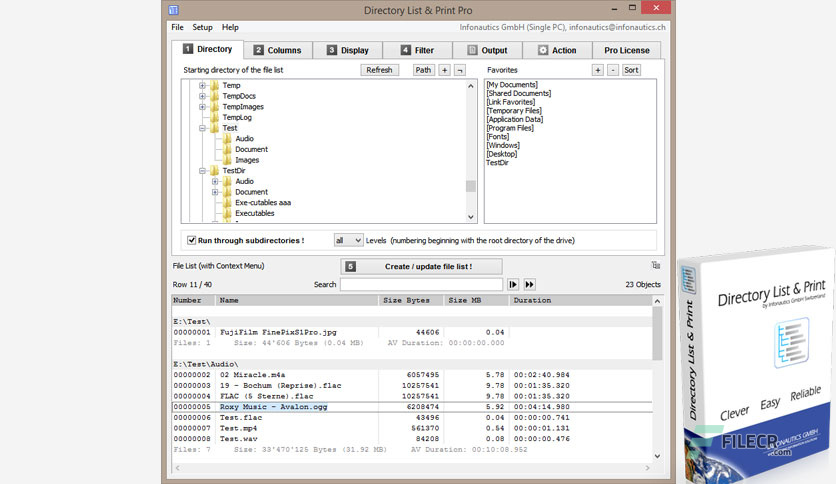Image resolution: width=836 pixels, height=484 pixels.
Task: Expand the Document node under TestDir
Action: tap(215, 192)
